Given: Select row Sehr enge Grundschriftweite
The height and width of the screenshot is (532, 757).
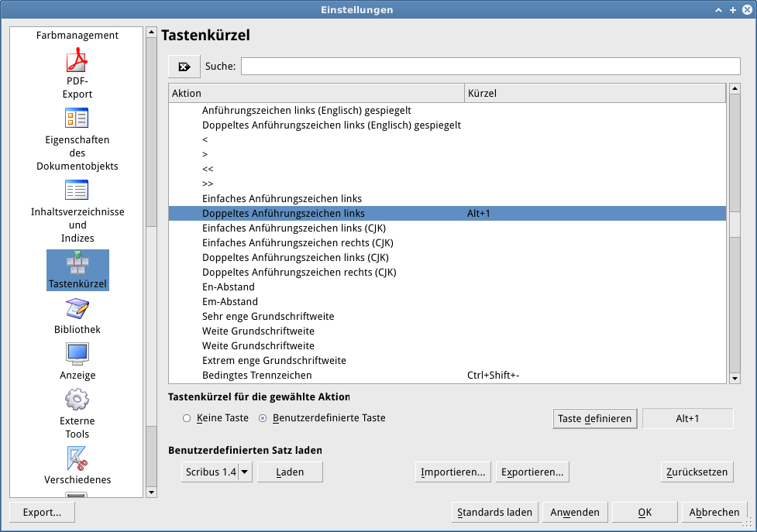Looking at the screenshot, I should click(447, 317).
